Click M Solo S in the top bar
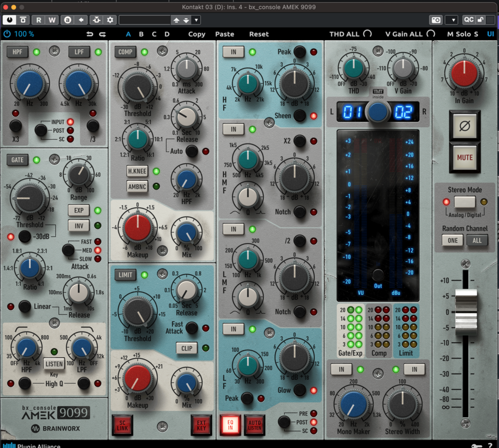 click(463, 34)
